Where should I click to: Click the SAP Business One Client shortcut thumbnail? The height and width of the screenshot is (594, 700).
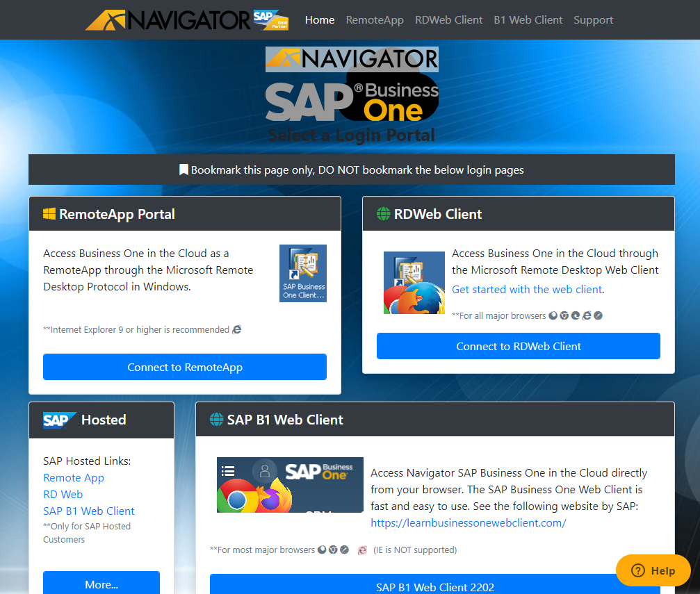(303, 273)
